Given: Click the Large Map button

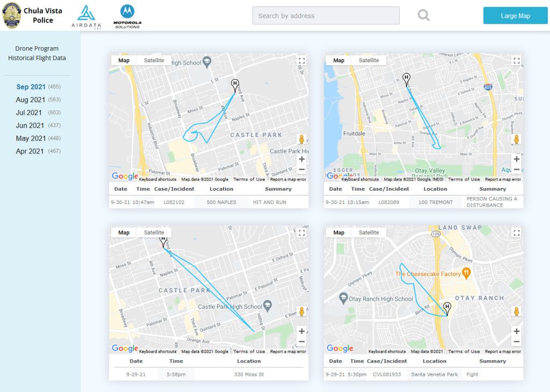Looking at the screenshot, I should click(x=515, y=16).
